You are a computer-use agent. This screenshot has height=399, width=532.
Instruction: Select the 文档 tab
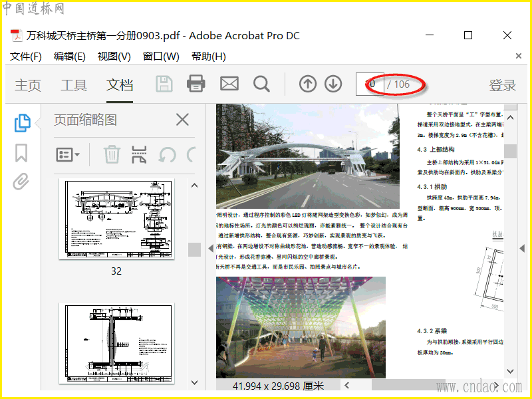(120, 85)
